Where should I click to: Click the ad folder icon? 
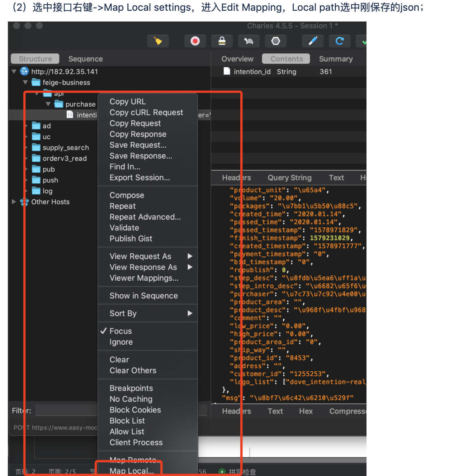coord(36,126)
